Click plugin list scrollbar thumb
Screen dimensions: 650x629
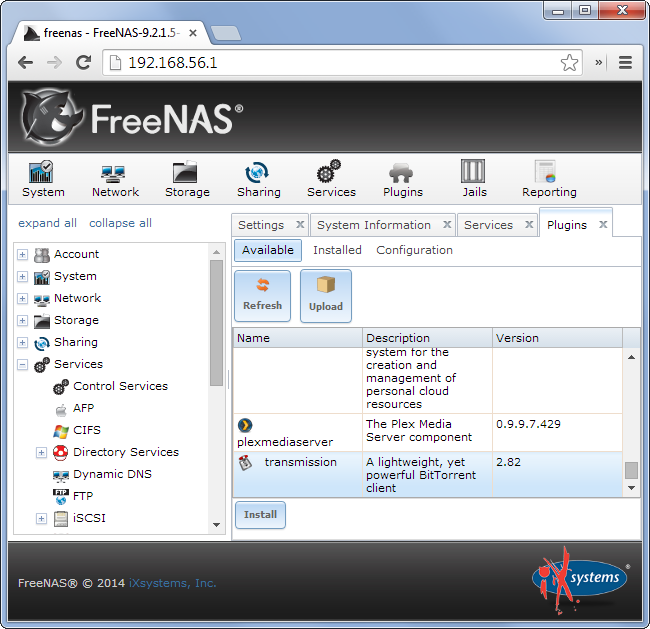[x=631, y=470]
